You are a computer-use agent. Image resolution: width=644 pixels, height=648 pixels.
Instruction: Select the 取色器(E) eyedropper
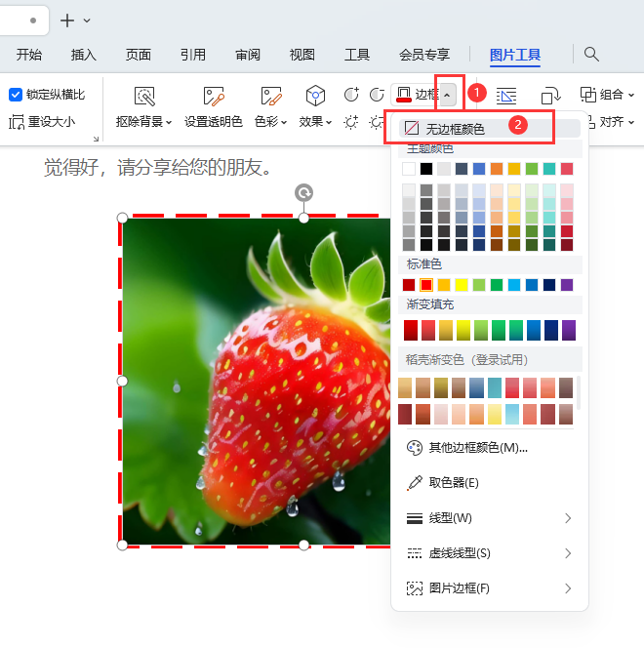tap(490, 483)
